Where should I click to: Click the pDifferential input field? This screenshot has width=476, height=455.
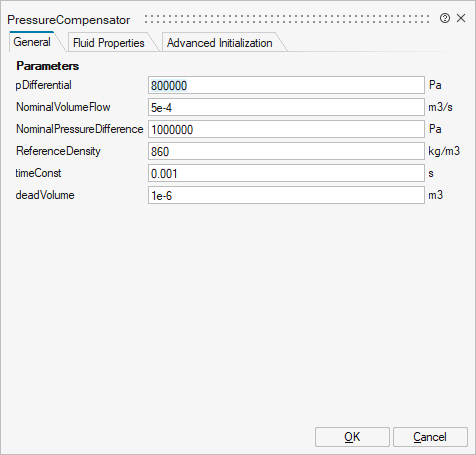click(286, 85)
